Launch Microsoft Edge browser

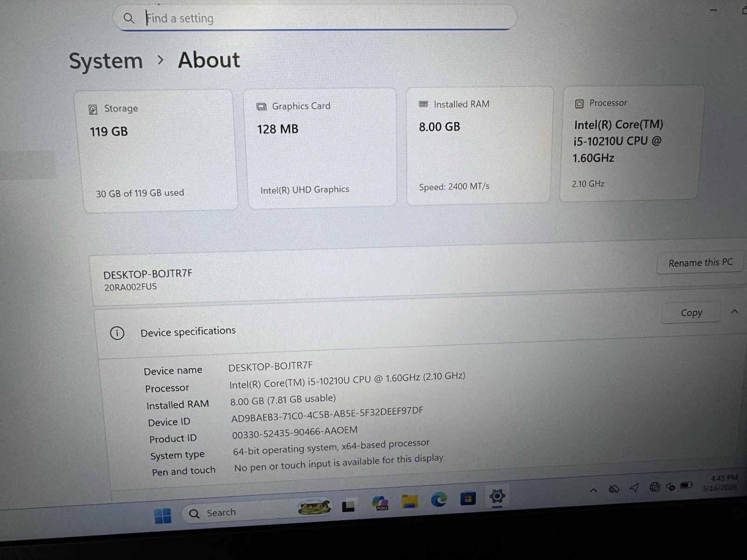tap(438, 499)
